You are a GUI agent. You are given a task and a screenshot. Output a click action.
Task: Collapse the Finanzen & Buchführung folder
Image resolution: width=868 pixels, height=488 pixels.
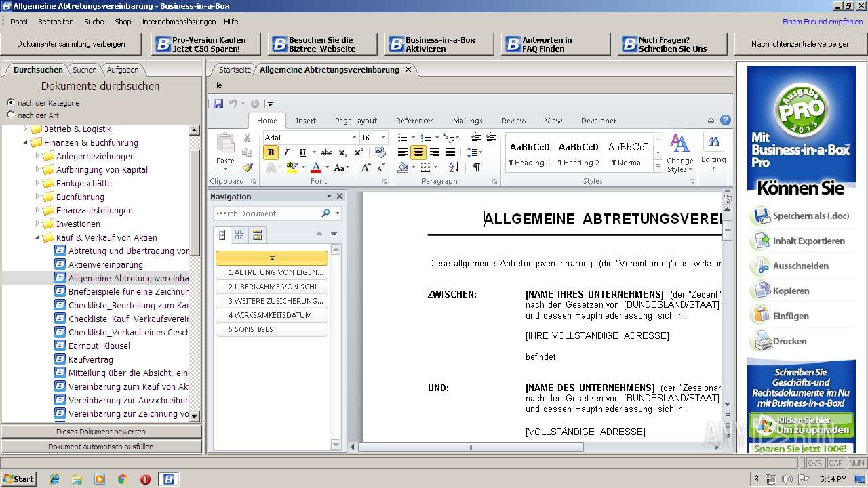(x=26, y=143)
